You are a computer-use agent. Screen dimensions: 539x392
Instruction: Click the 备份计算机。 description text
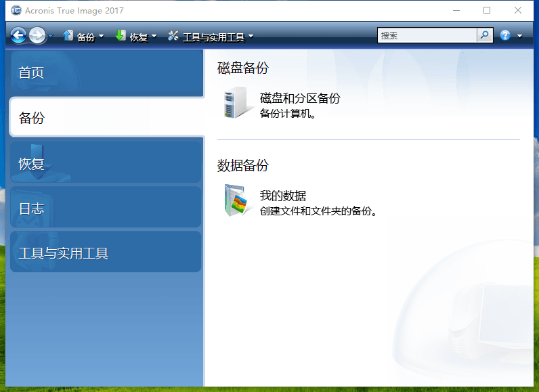coord(288,113)
